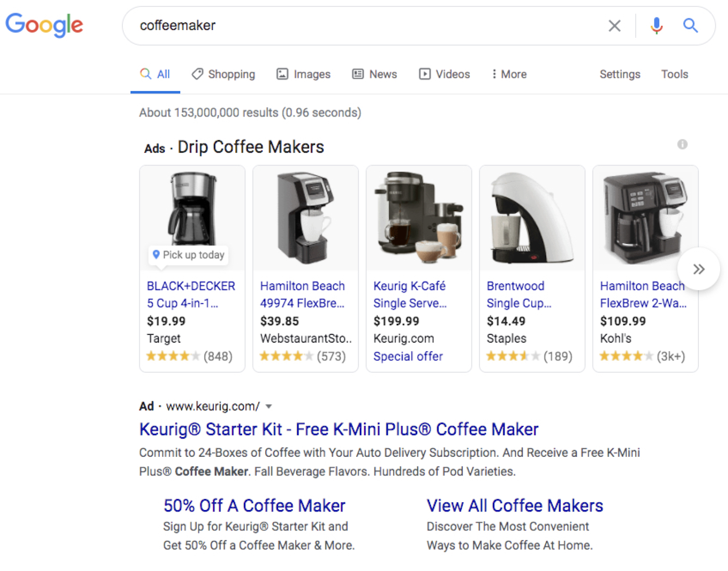Switch to the Shopping tab
This screenshot has height=571, width=728.
(x=223, y=74)
